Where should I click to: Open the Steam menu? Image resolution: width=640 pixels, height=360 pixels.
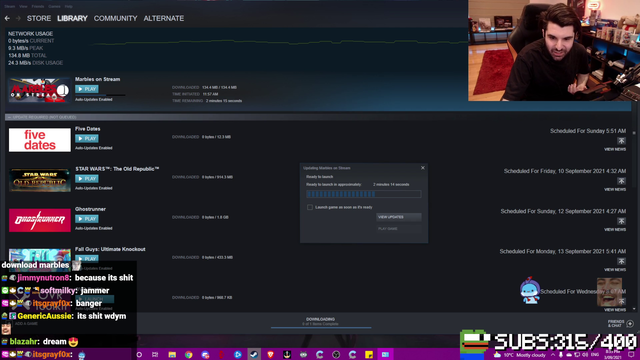tap(10, 7)
